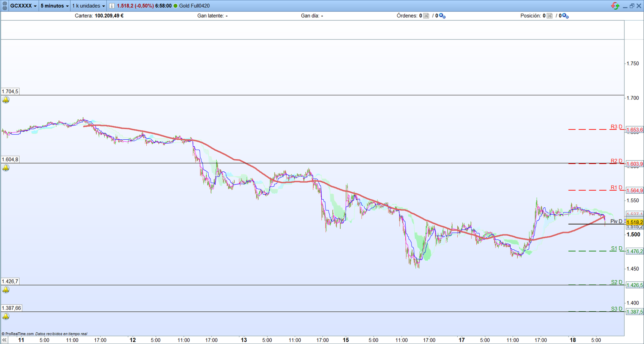Change the 5 minutos timeframe dropdown
The image size is (644, 344).
[x=54, y=6]
